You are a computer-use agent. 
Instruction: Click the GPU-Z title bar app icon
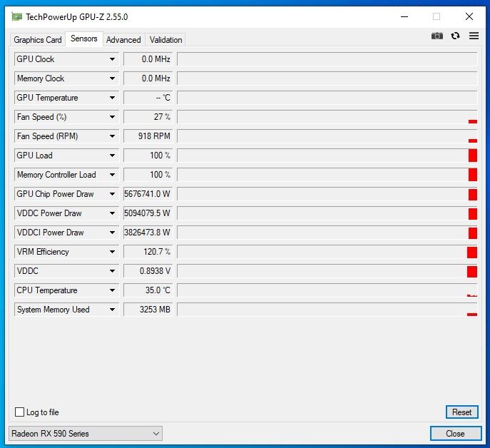pos(16,16)
